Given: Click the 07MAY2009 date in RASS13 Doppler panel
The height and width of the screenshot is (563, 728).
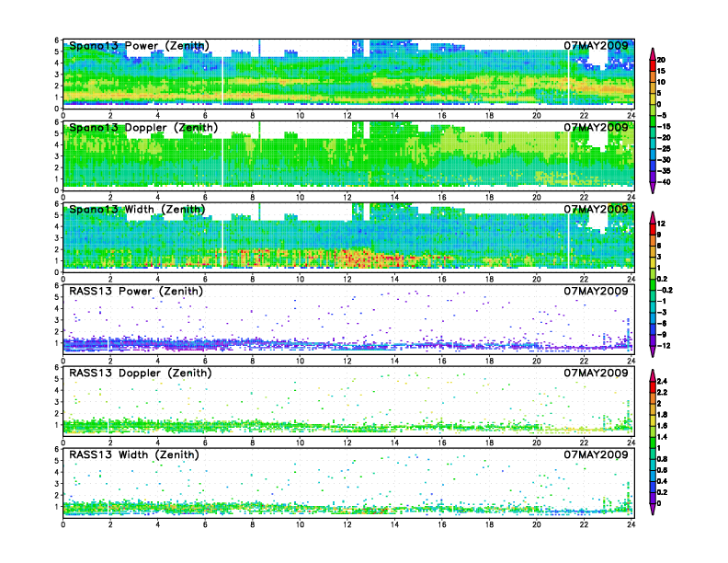Looking at the screenshot, I should coord(596,373).
